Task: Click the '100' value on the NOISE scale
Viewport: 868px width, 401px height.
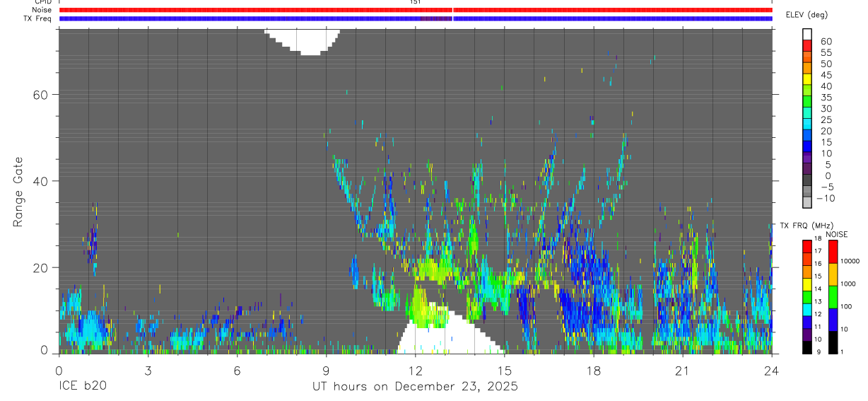Action: [x=846, y=306]
